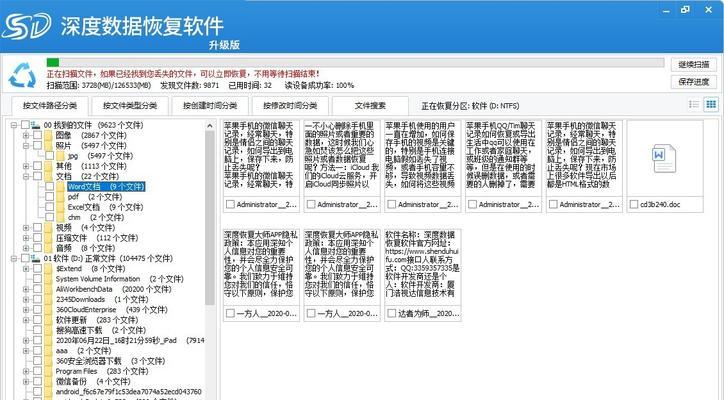Click 正在恢复分区: 软件 (D: NTFS) label

pyautogui.click(x=470, y=106)
